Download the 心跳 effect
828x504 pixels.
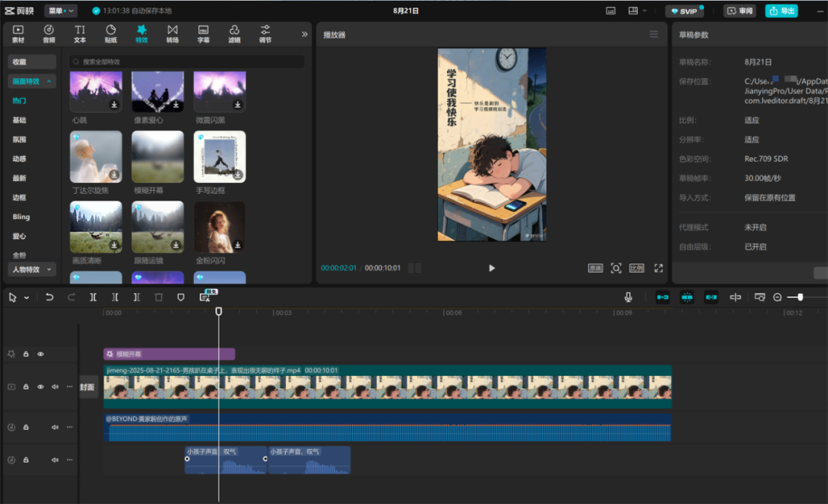tap(114, 104)
